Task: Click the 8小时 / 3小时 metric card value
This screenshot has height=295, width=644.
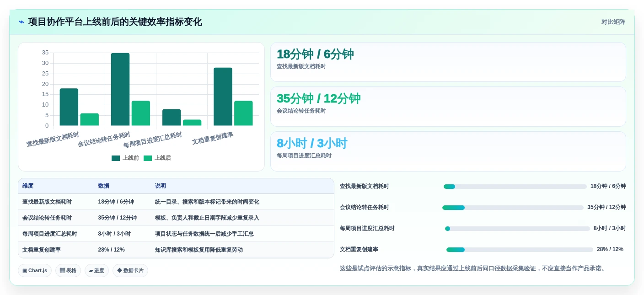Action: 312,144
